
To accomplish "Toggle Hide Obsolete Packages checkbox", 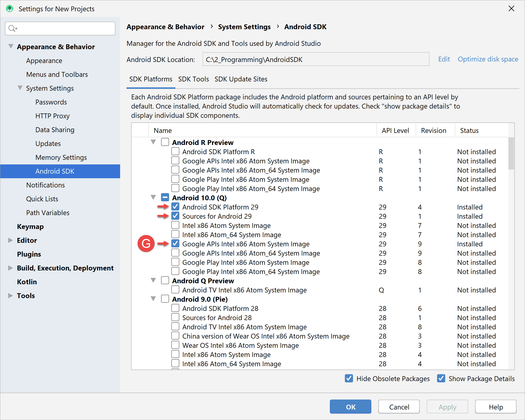I will click(x=349, y=378).
